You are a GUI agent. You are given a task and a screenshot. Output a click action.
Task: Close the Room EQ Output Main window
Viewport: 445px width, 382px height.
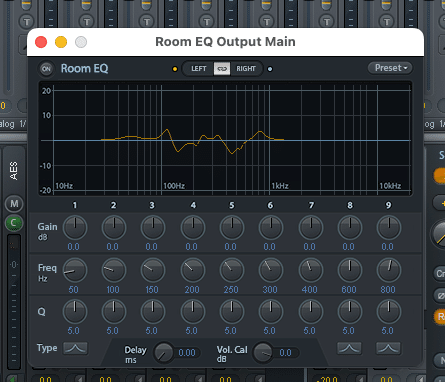(41, 42)
